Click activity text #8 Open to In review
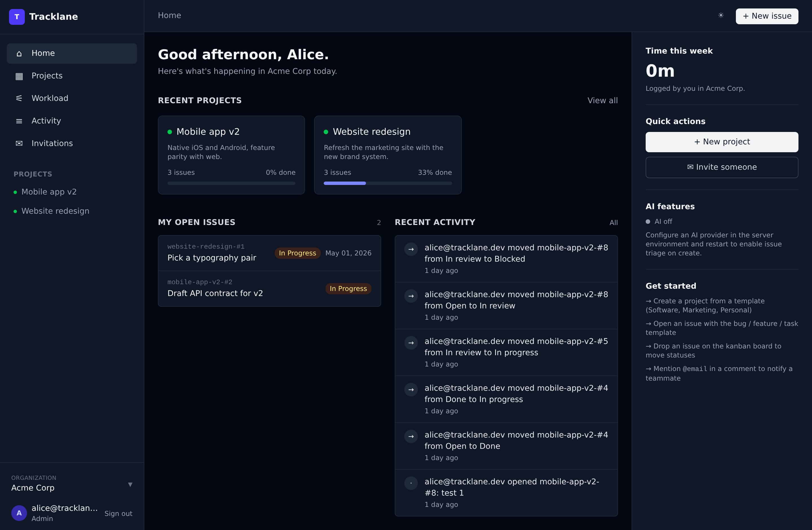 coord(516,300)
